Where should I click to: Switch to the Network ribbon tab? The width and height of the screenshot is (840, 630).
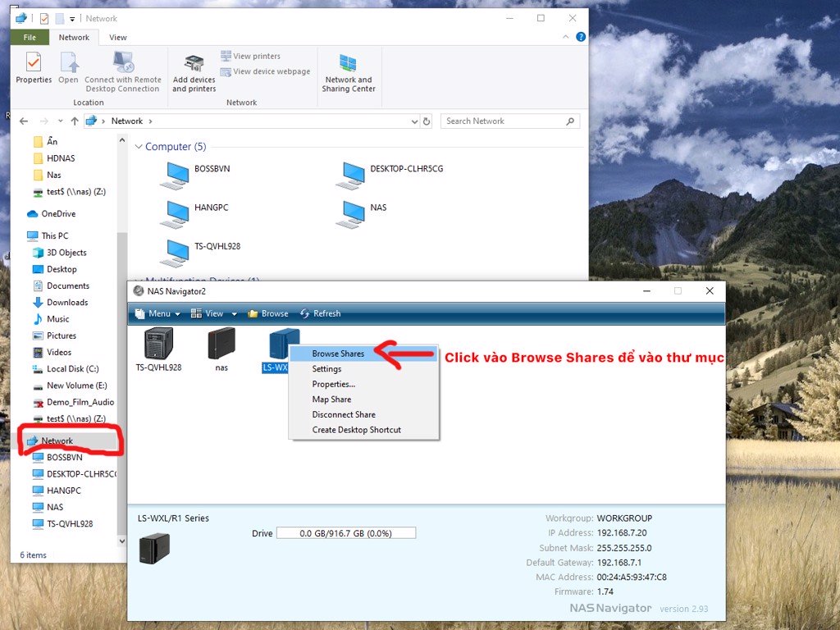click(74, 37)
